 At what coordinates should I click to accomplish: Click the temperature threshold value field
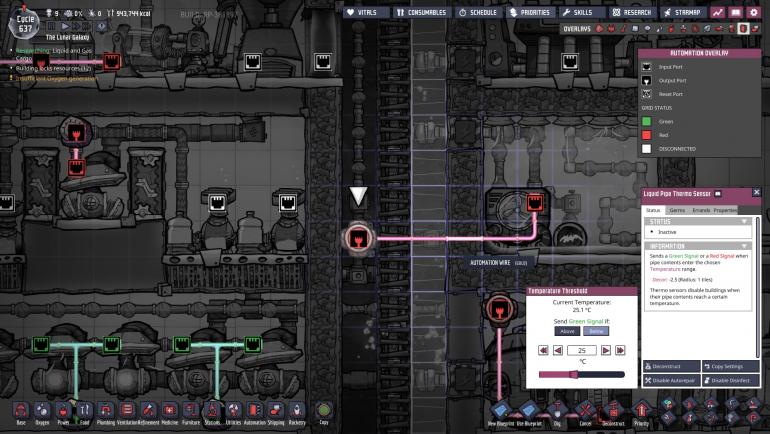pos(582,350)
